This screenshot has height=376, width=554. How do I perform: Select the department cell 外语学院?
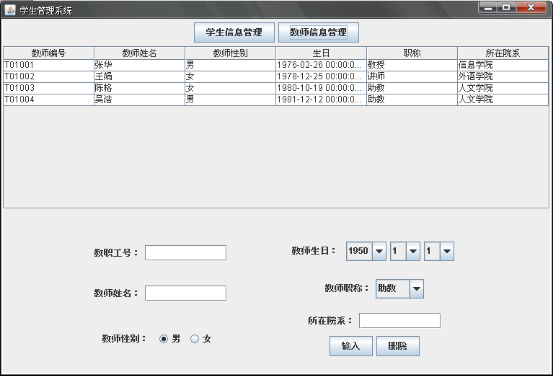click(x=503, y=77)
